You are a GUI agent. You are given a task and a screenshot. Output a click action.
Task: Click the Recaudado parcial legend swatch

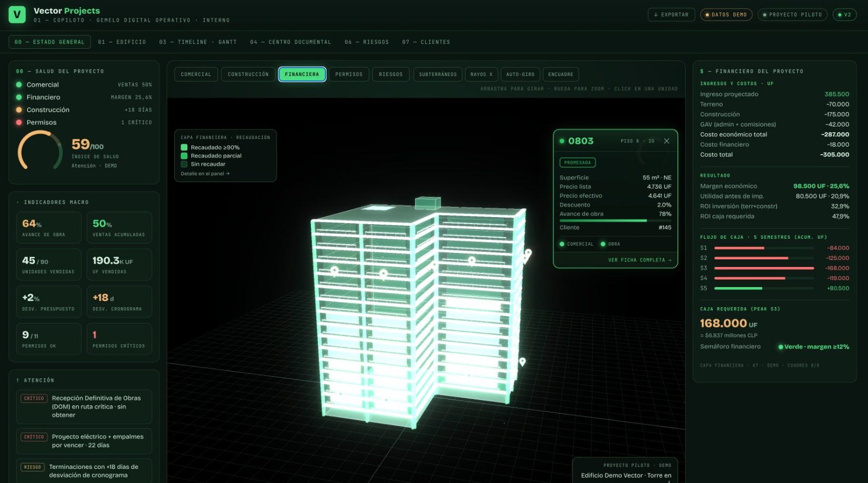pos(184,156)
